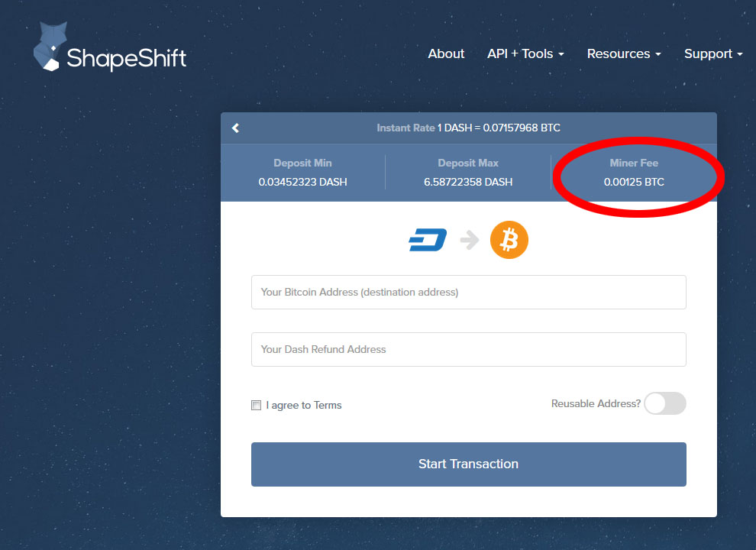Expand the Support dropdown menu
The image size is (756, 550).
point(713,53)
